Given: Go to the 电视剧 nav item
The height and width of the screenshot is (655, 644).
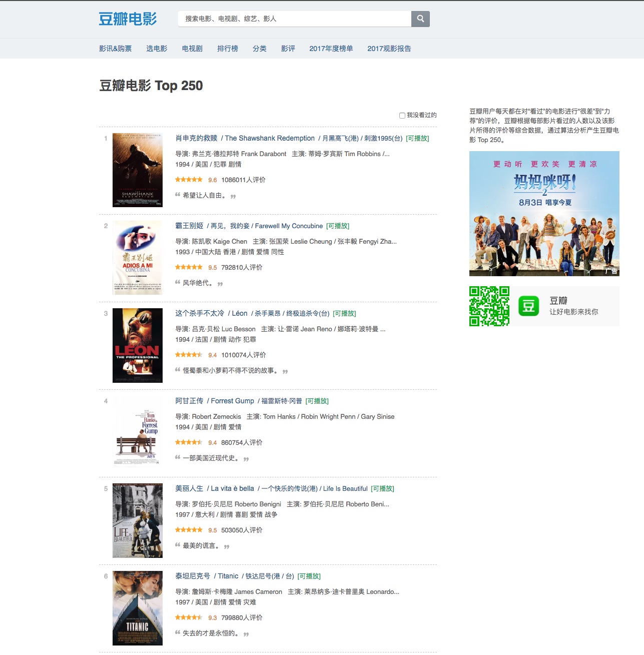Looking at the screenshot, I should pyautogui.click(x=192, y=49).
